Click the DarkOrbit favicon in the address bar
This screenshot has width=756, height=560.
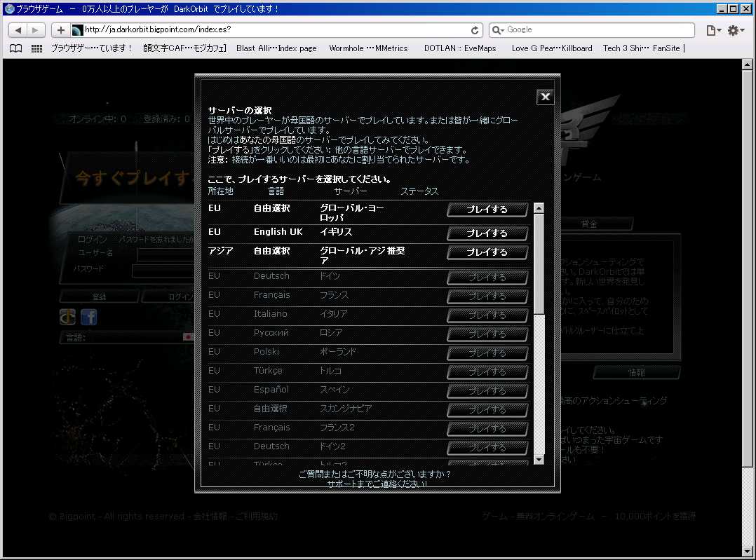[x=77, y=30]
